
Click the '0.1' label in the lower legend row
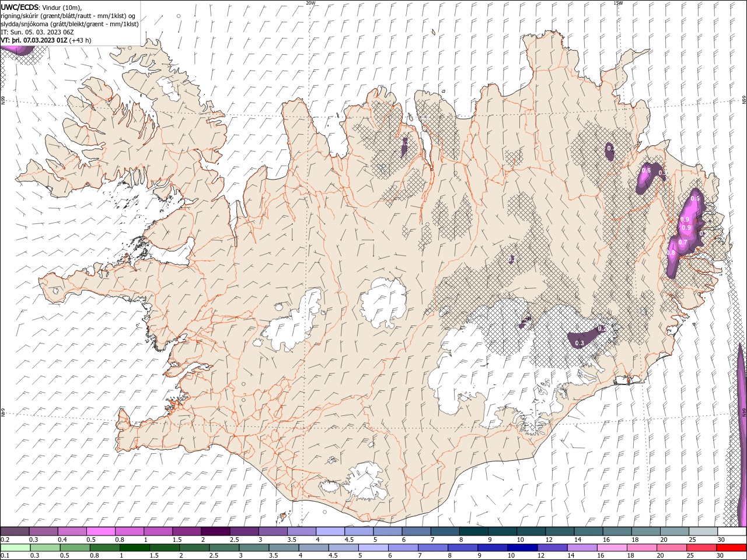click(x=5, y=555)
